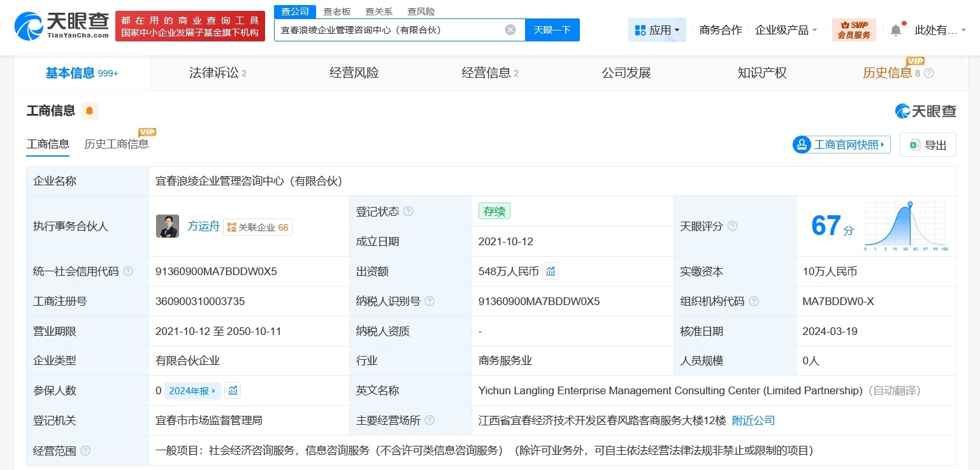This screenshot has width=980, height=470.
Task: Click the 天眼一下 search button
Action: coord(552,30)
